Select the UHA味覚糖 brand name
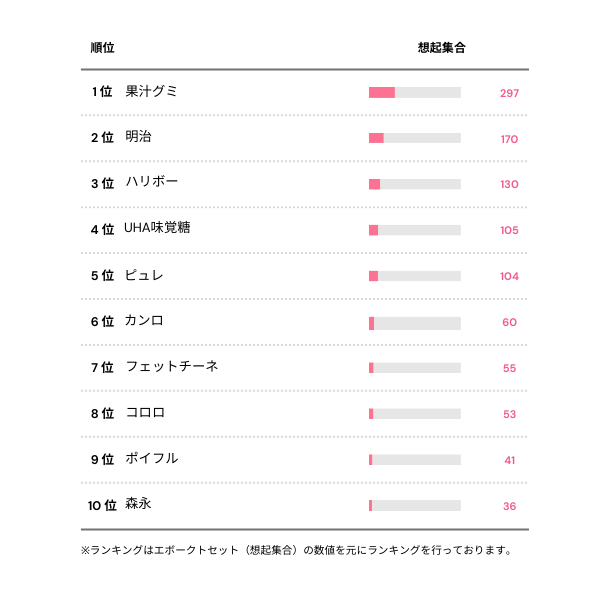Viewport: 600px width, 600px height. tap(157, 228)
